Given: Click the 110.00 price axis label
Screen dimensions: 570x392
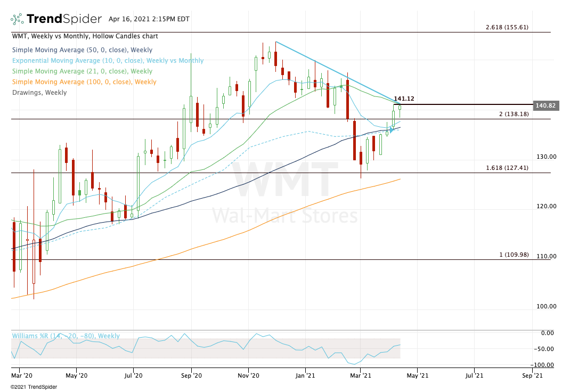Looking at the screenshot, I should tap(547, 256).
